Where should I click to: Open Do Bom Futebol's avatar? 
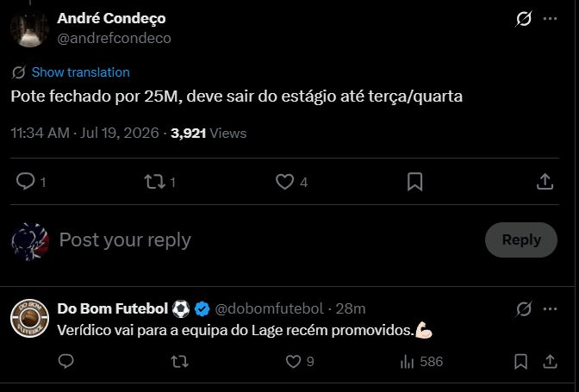tap(29, 318)
